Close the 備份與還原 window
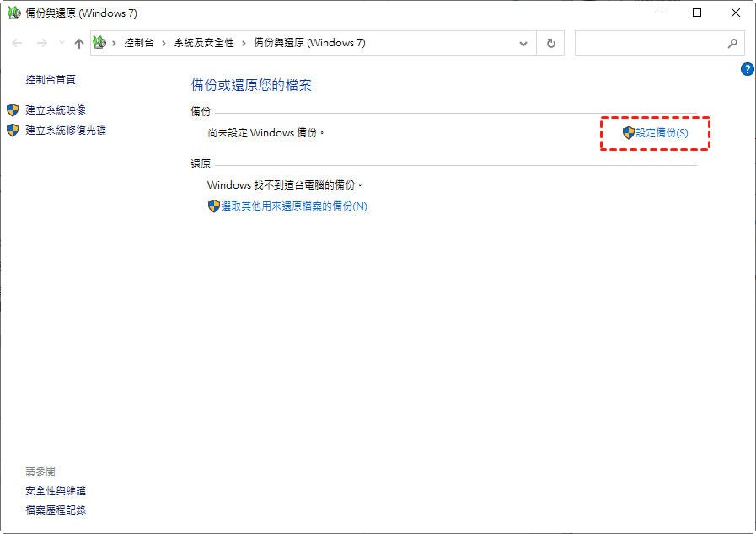Screen dimensions: 756x534 point(735,13)
